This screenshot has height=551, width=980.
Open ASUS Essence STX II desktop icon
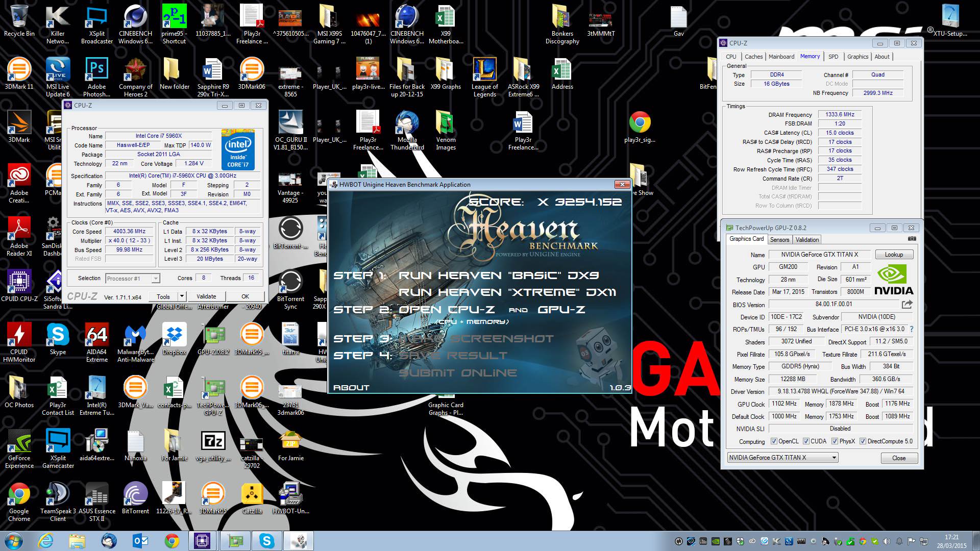pyautogui.click(x=97, y=501)
